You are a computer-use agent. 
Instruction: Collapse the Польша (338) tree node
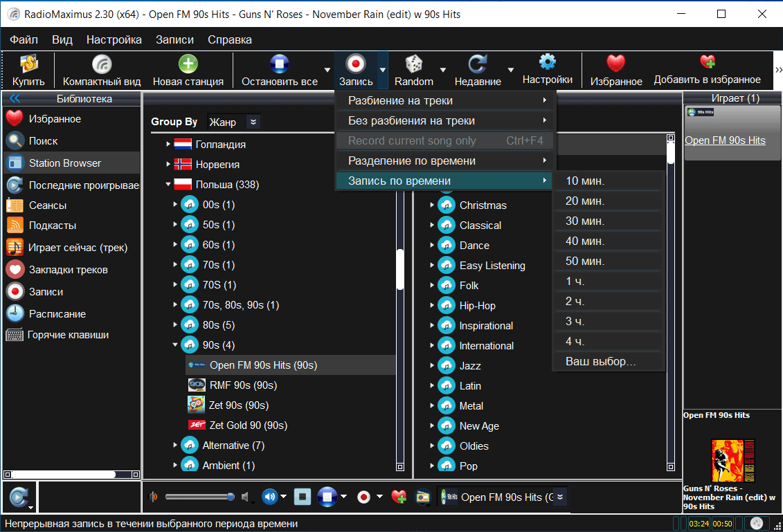(168, 184)
